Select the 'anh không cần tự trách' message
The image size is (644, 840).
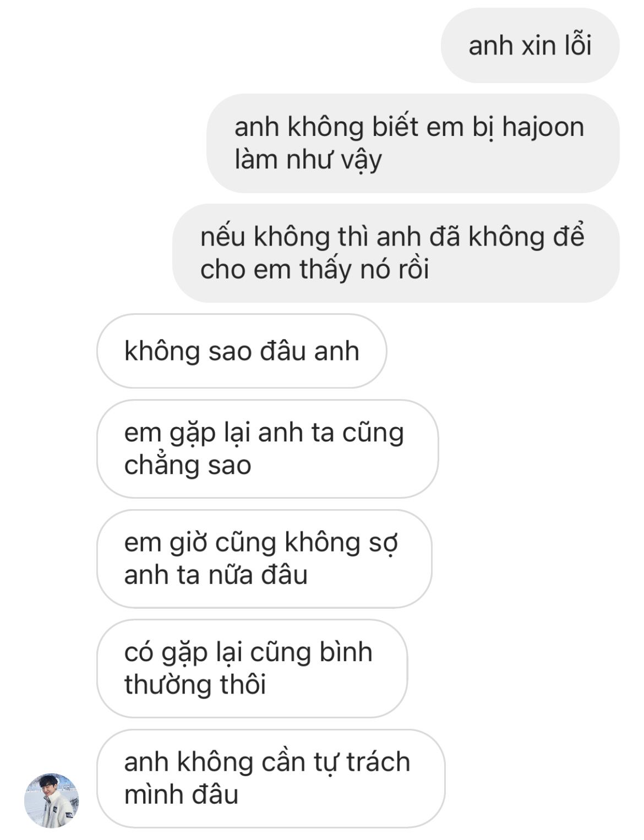271,778
